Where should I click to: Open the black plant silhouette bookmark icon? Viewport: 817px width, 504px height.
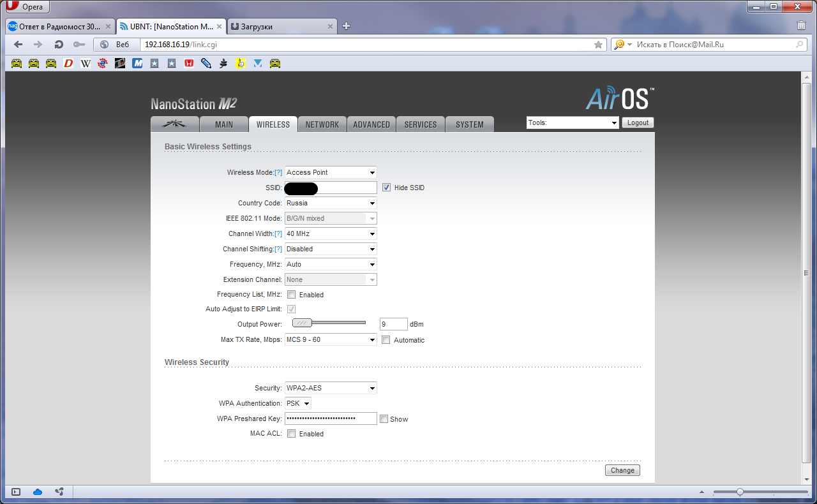pyautogui.click(x=223, y=63)
